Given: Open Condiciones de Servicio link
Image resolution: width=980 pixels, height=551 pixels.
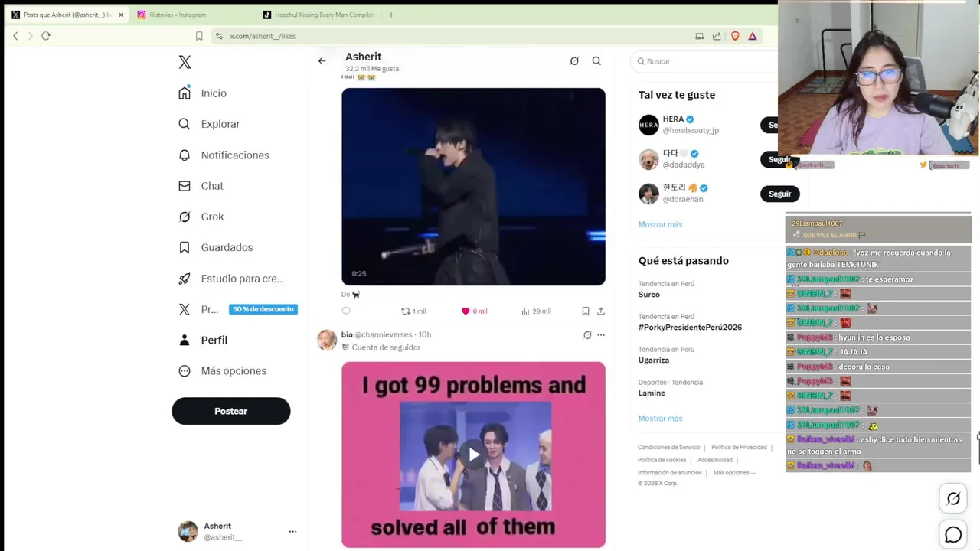Looking at the screenshot, I should (669, 447).
